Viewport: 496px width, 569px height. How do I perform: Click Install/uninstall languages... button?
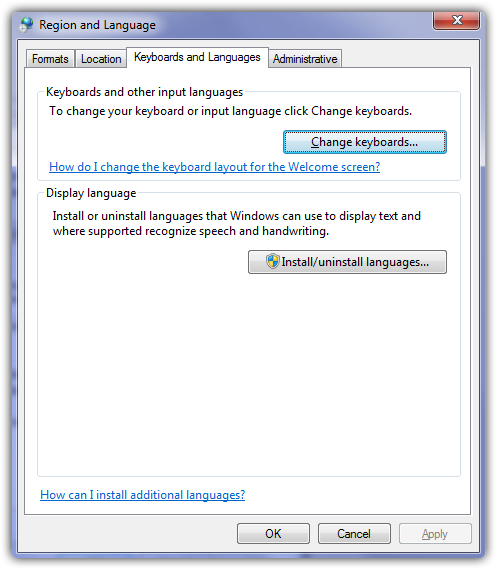(x=347, y=262)
